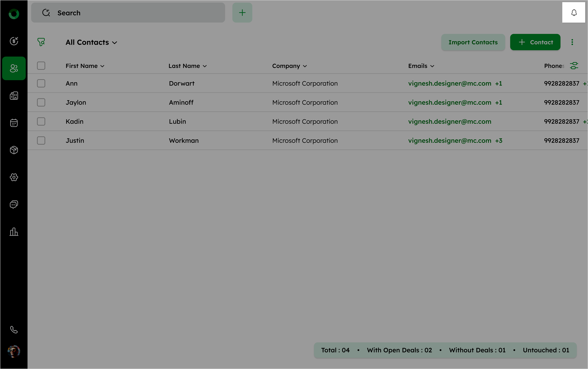Open the deals icon in sidebar
The image size is (588, 369).
14,41
